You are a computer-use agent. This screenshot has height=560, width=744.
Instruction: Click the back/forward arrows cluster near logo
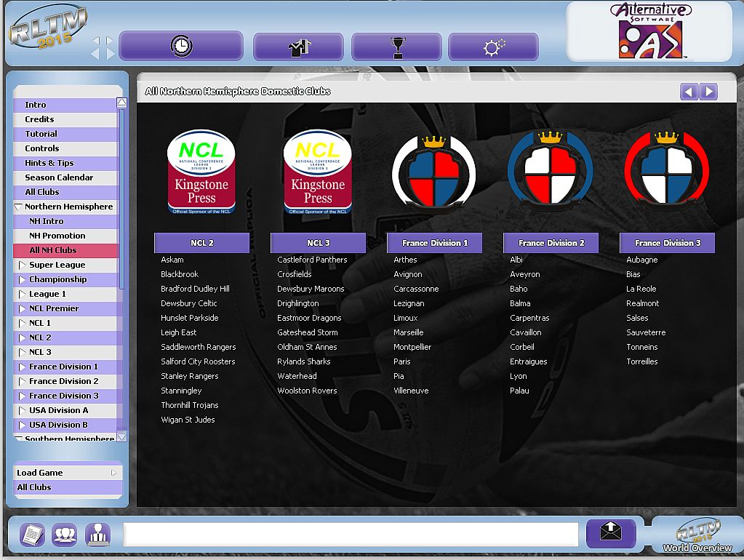tap(103, 47)
